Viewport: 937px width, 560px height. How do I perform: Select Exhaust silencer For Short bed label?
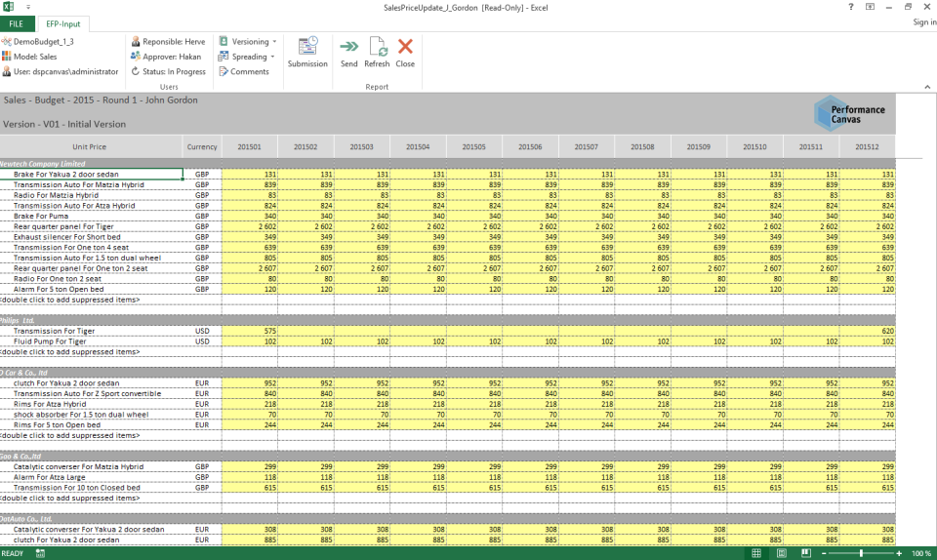tap(67, 237)
